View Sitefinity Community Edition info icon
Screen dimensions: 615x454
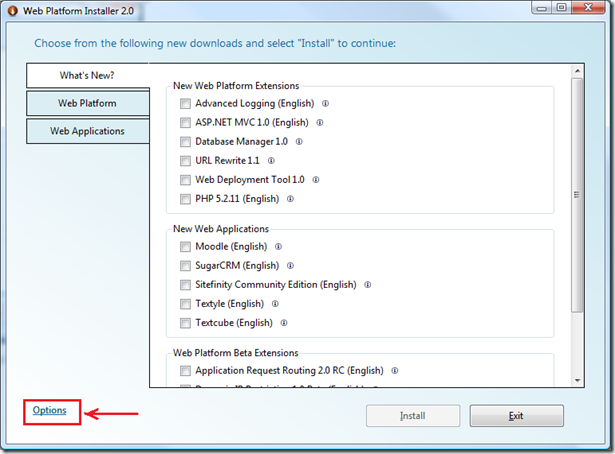tap(368, 285)
